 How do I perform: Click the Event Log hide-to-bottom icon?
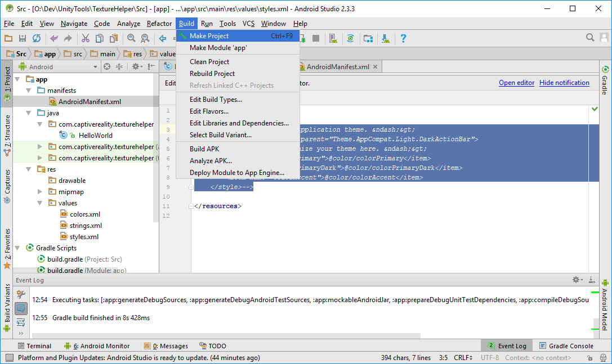[x=592, y=280]
